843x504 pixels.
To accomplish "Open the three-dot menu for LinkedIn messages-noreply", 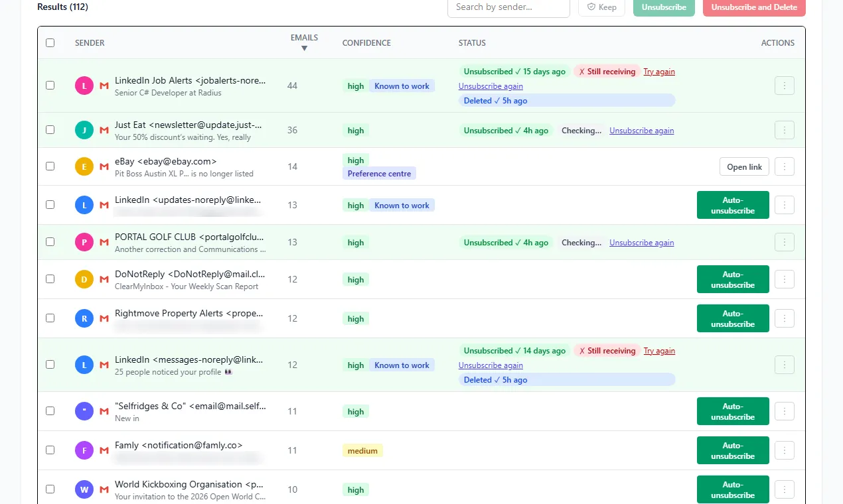I will coord(785,365).
